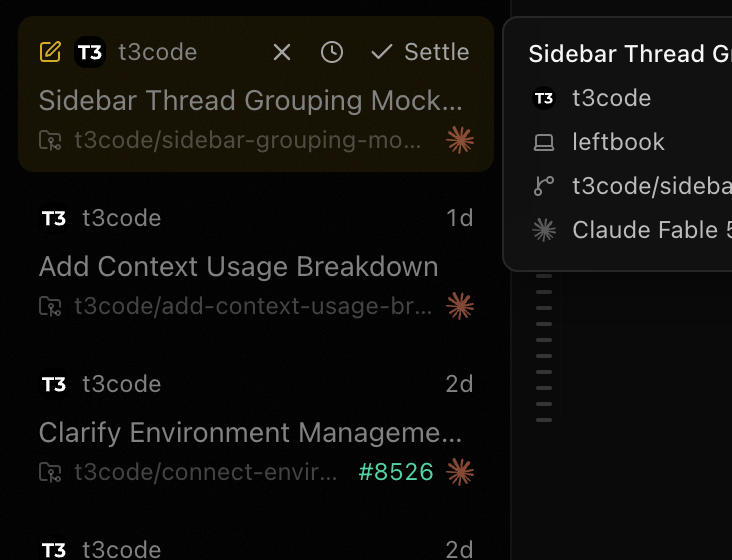Click the laptop icon next to leftbook
The image size is (732, 560).
coord(544,142)
